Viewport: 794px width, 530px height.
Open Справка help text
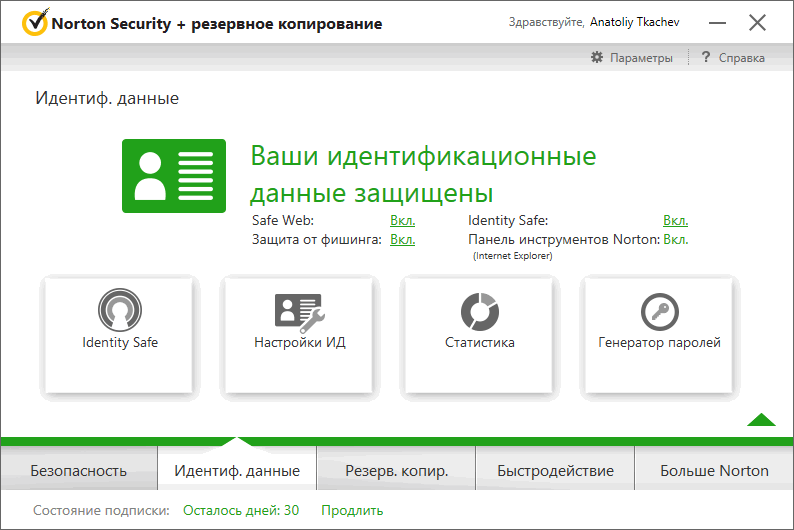point(741,58)
